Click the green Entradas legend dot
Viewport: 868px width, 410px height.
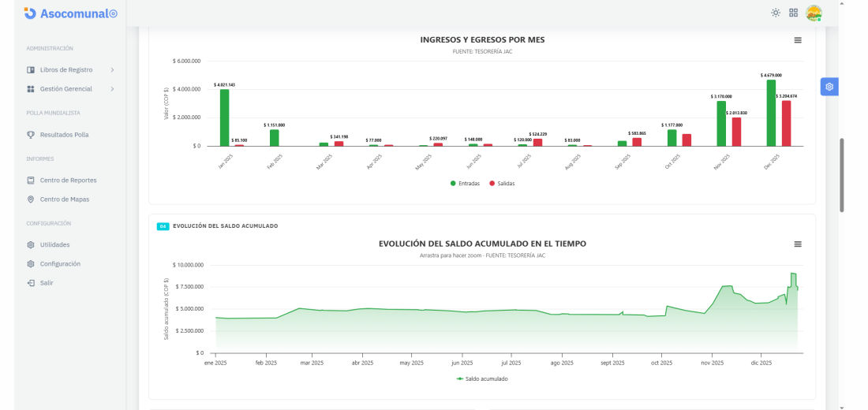[x=453, y=183]
